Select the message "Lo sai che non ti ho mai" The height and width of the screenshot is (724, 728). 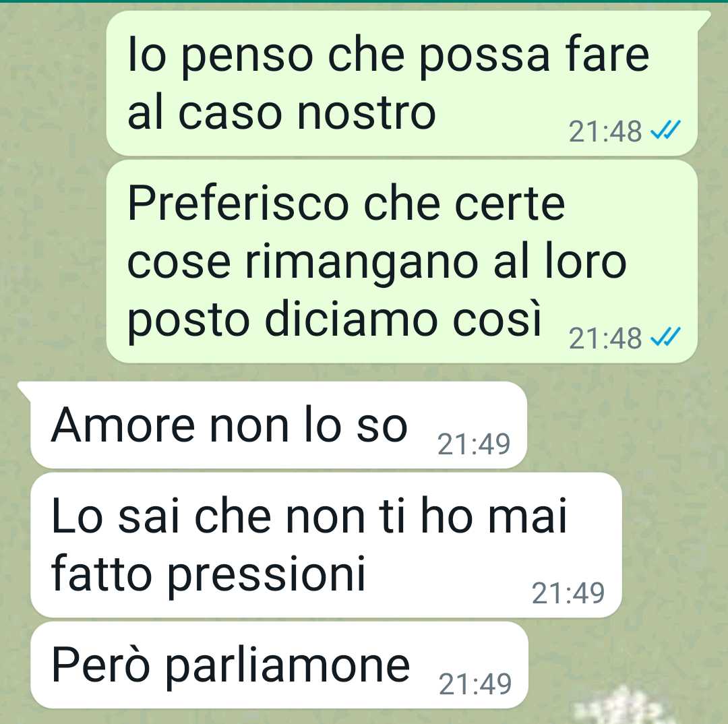click(326, 545)
